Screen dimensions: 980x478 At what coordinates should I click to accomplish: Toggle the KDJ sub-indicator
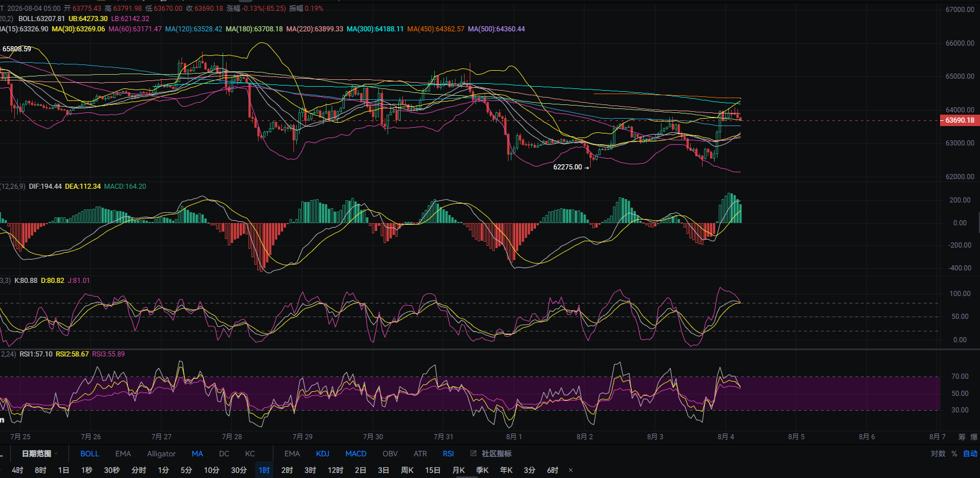322,453
